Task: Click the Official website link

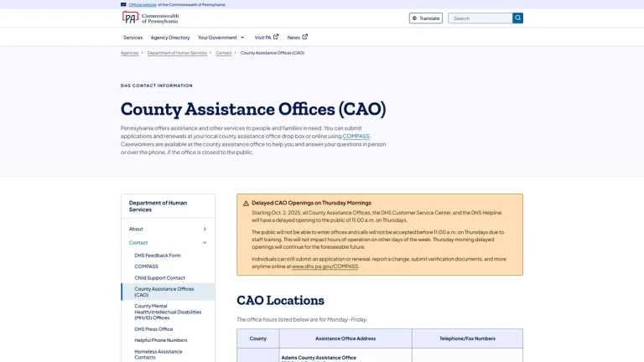Action: [x=143, y=4]
